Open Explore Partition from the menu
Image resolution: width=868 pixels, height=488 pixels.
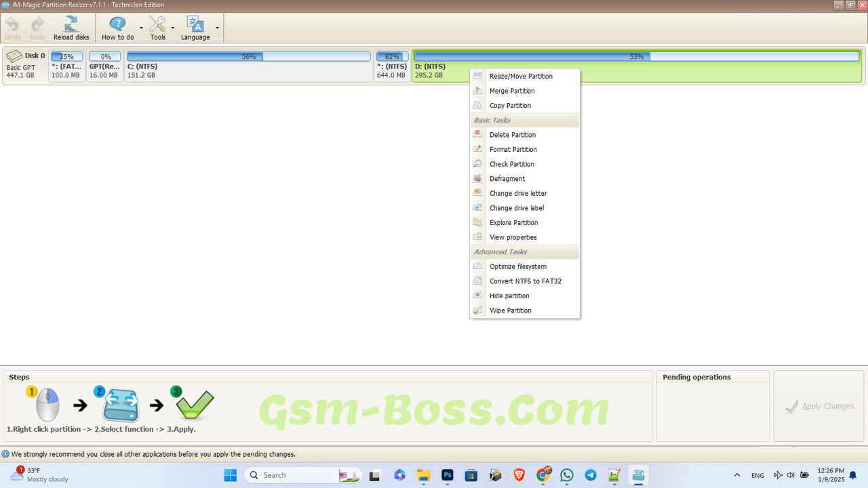[525, 222]
